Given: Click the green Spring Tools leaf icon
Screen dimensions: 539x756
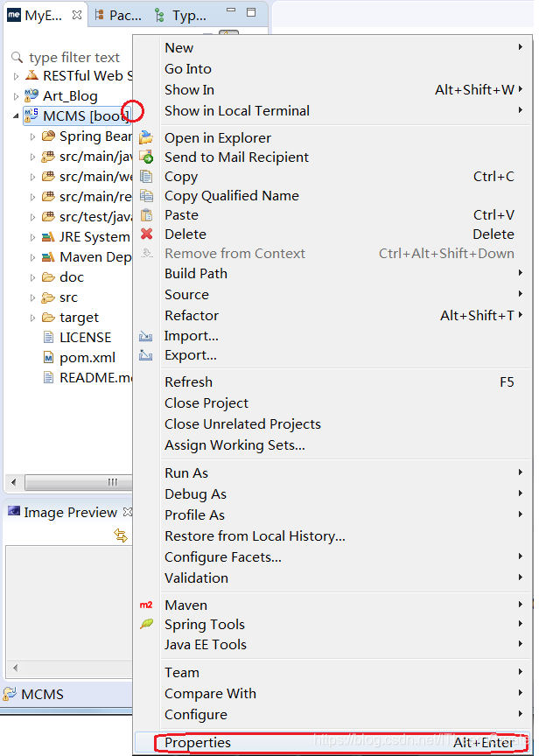Looking at the screenshot, I should [x=146, y=624].
